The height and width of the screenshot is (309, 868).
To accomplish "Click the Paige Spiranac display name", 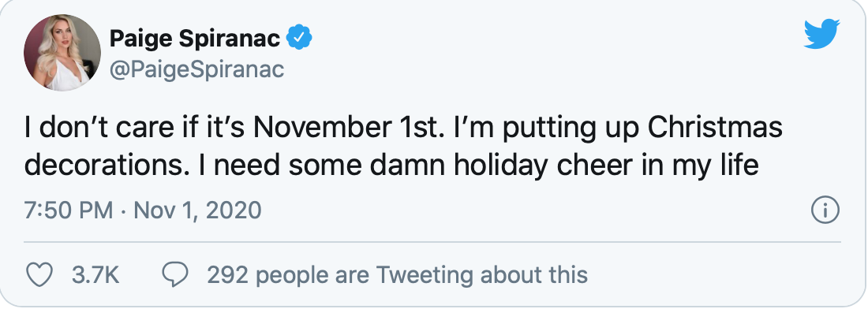I will (196, 38).
